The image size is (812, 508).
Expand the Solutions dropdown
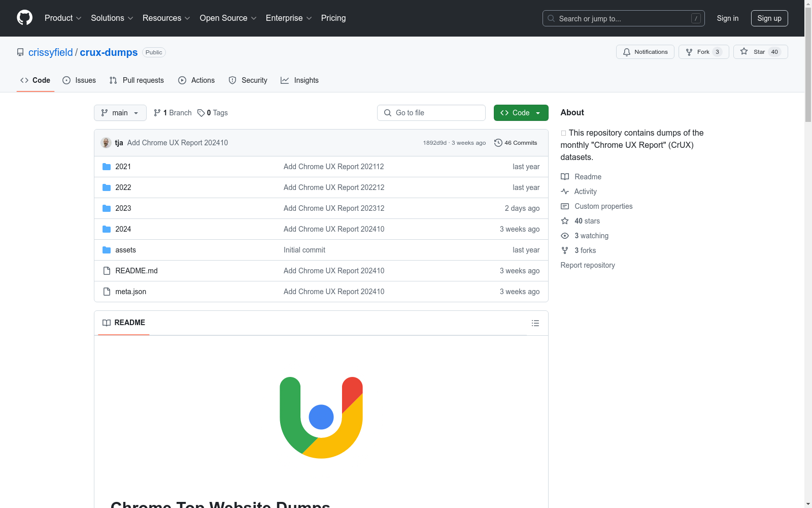coord(112,18)
